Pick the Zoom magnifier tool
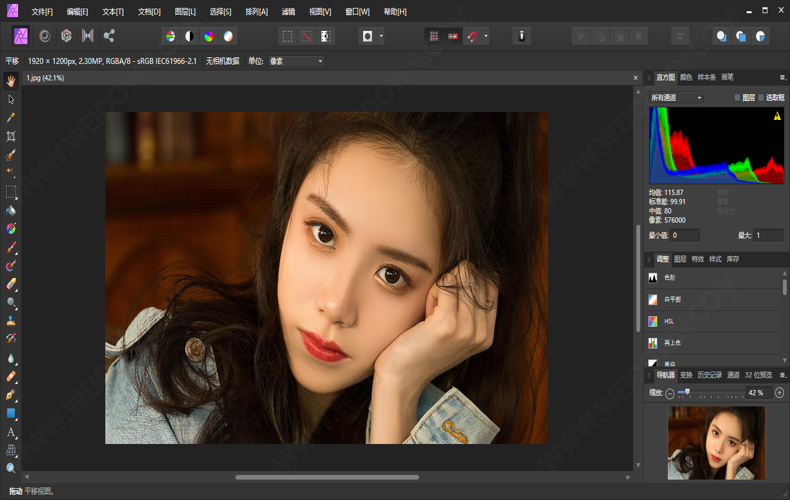The width and height of the screenshot is (790, 500). coord(11,467)
